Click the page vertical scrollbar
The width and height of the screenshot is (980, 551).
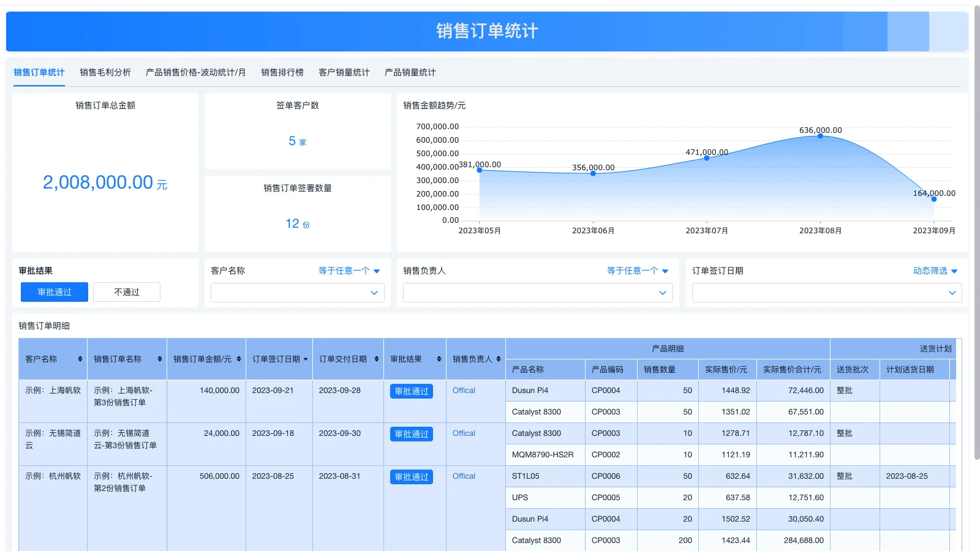point(977,233)
